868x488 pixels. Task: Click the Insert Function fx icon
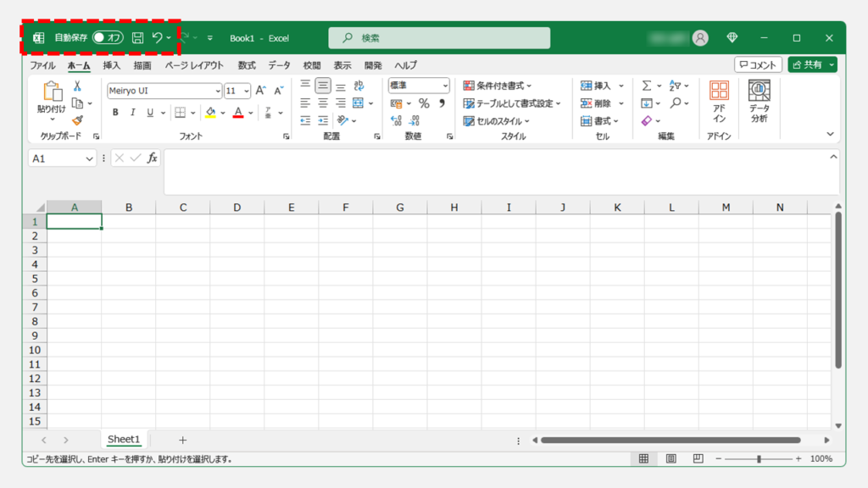(x=153, y=158)
